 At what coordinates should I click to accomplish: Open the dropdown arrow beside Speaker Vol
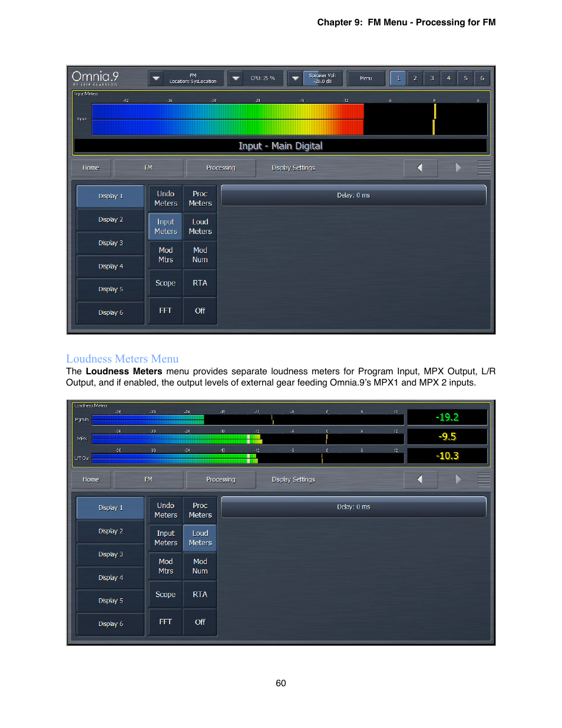[295, 78]
